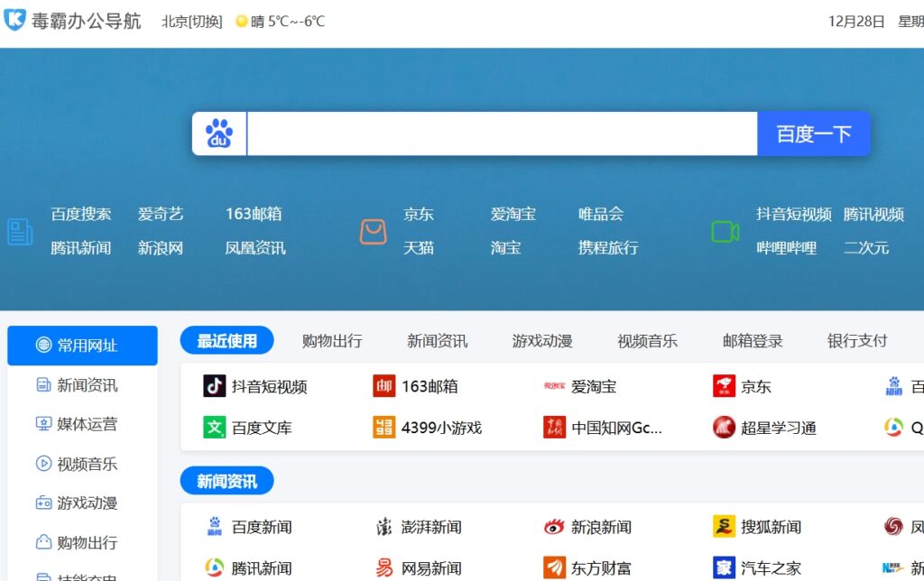924x581 pixels.
Task: Focus the Baidu search input field
Action: point(502,134)
